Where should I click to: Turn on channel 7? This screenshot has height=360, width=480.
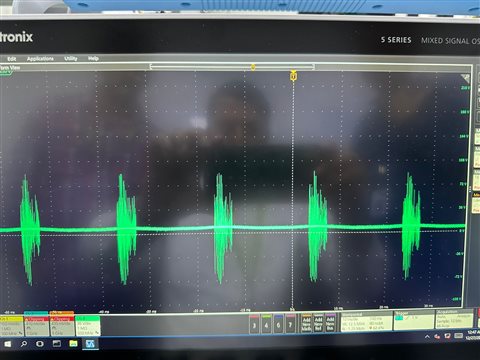point(290,324)
